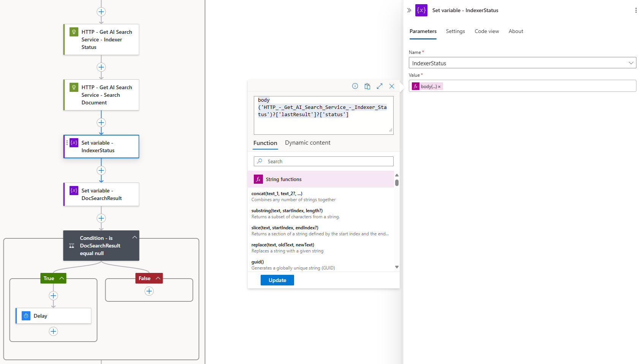This screenshot has width=641, height=364.
Task: Focus the function Search box
Action: click(324, 161)
